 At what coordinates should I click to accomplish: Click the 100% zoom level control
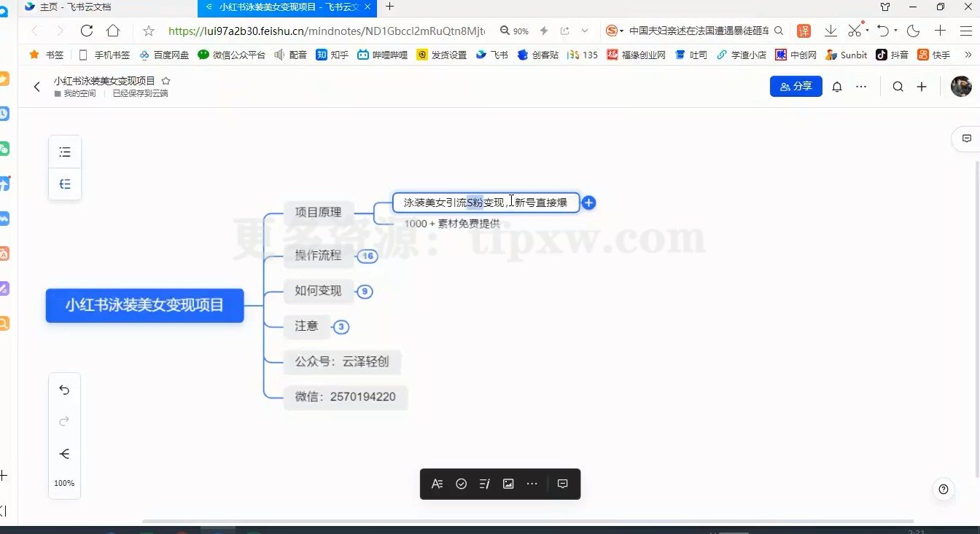click(64, 482)
